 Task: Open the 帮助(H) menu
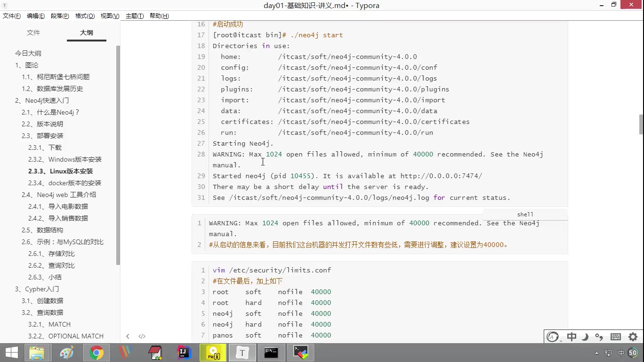(x=159, y=16)
